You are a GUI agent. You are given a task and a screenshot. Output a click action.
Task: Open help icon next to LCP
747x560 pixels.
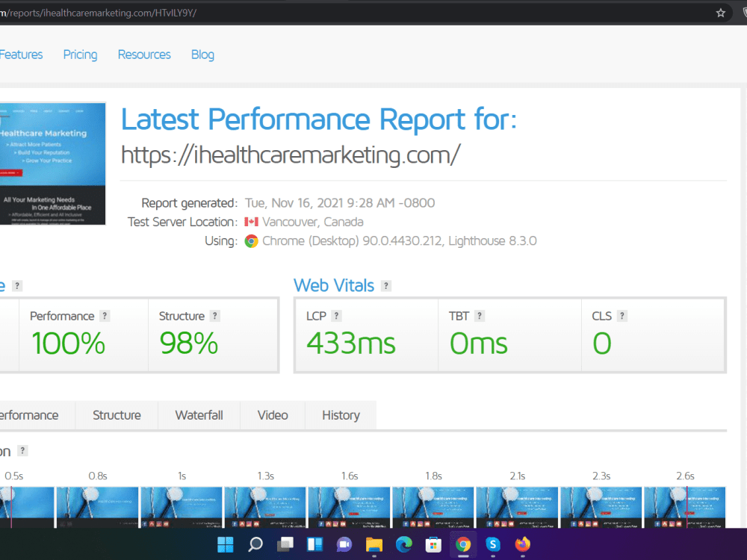coord(336,316)
